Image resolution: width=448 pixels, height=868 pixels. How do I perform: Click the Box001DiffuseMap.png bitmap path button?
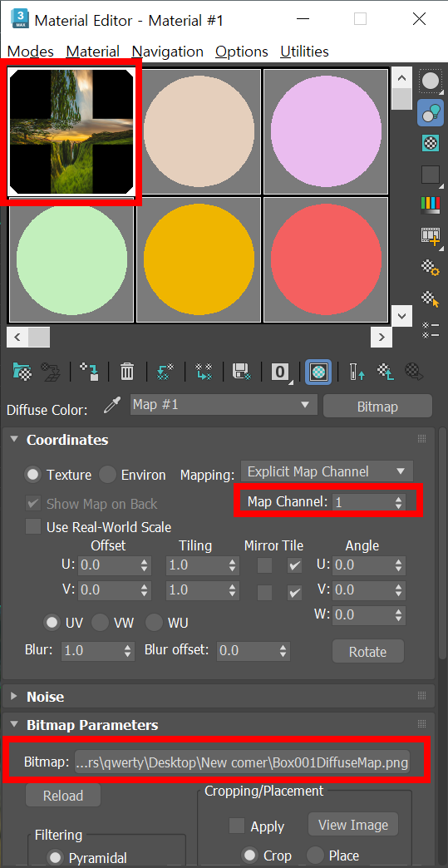(242, 762)
